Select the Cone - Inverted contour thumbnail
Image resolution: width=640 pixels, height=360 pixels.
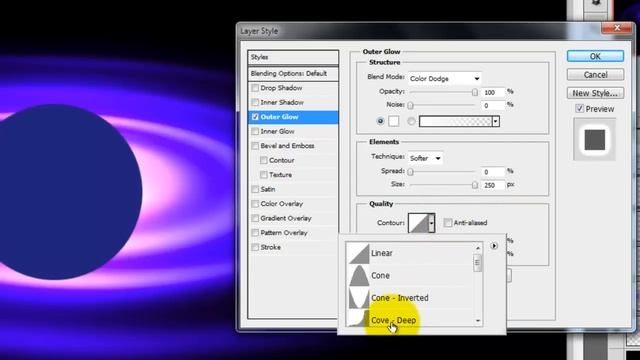(x=359, y=298)
